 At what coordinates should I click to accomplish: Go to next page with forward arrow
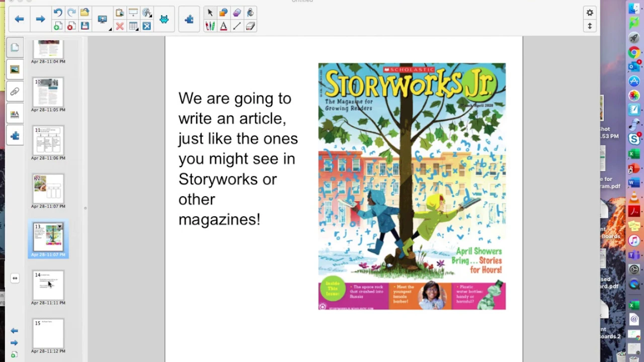[40, 19]
